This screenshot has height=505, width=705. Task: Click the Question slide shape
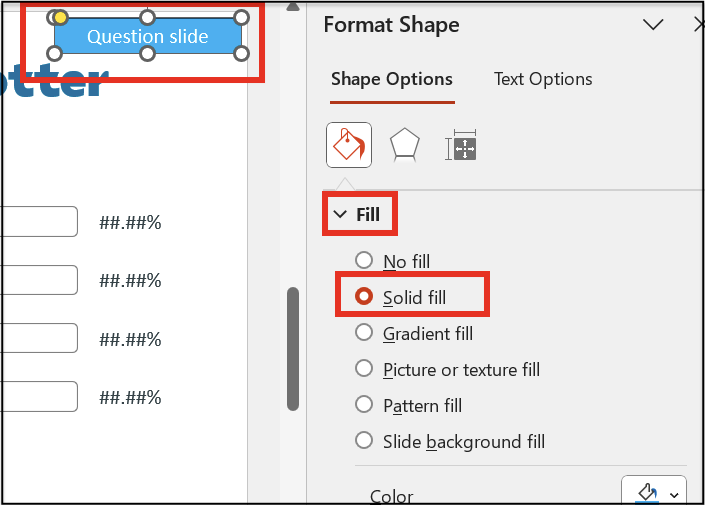click(x=148, y=36)
